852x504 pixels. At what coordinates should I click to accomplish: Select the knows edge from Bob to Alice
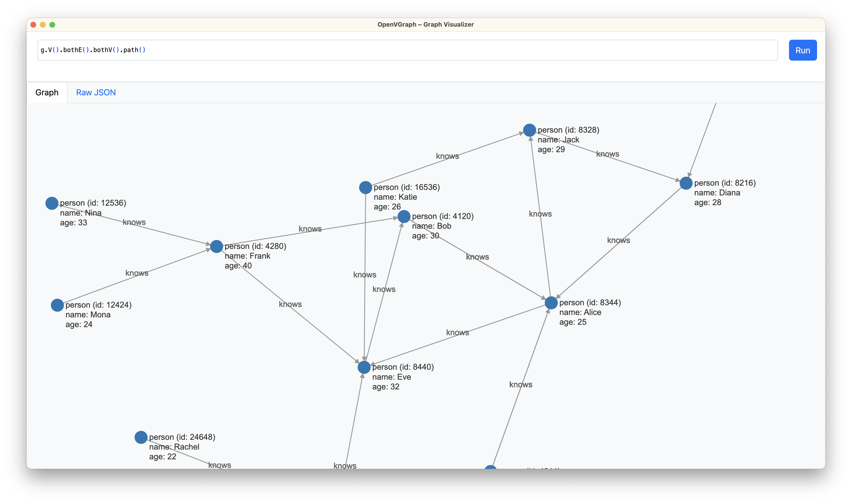tap(477, 257)
